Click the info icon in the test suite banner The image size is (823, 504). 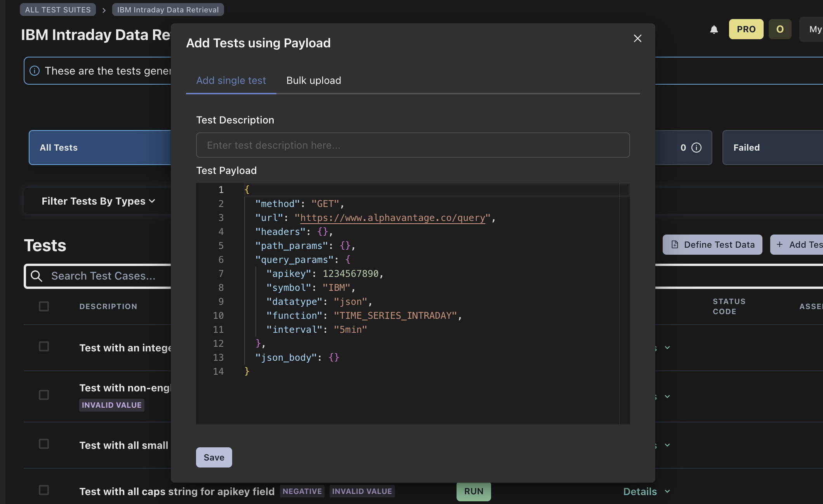[34, 71]
